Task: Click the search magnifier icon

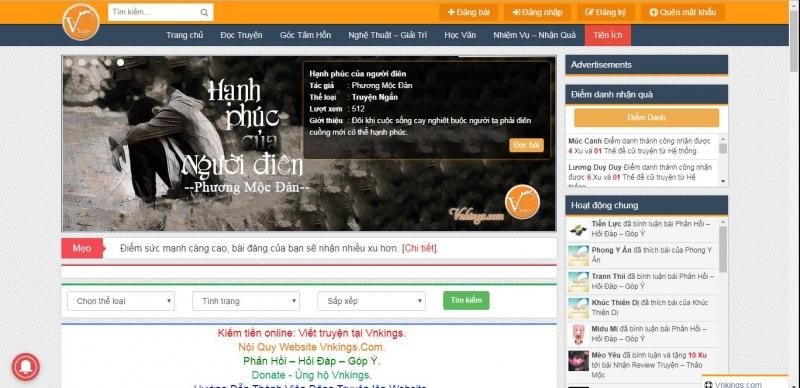Action: coord(204,12)
